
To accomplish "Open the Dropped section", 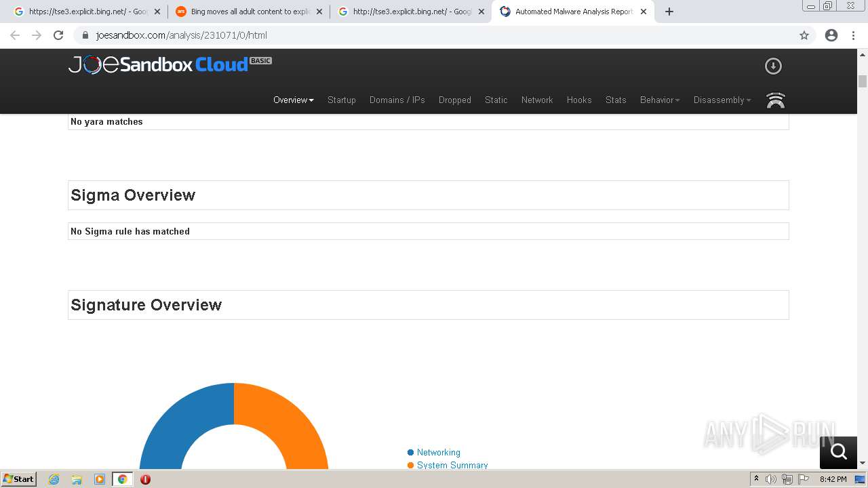I will tap(455, 100).
